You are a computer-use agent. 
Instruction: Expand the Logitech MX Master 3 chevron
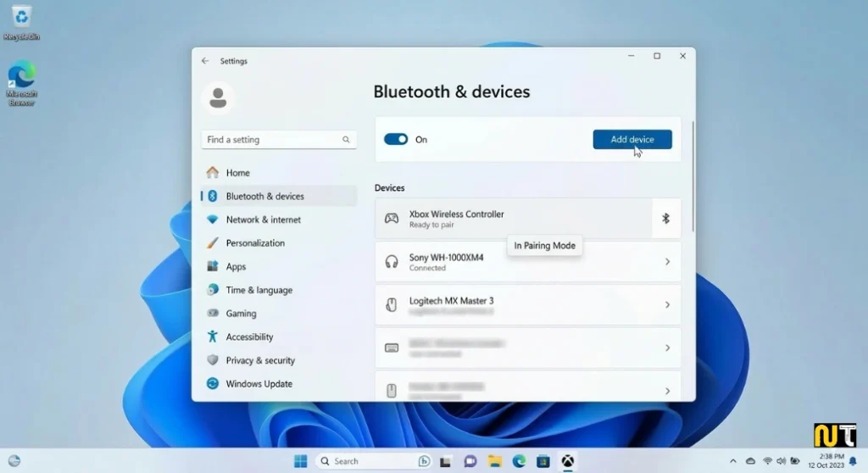[x=667, y=305]
